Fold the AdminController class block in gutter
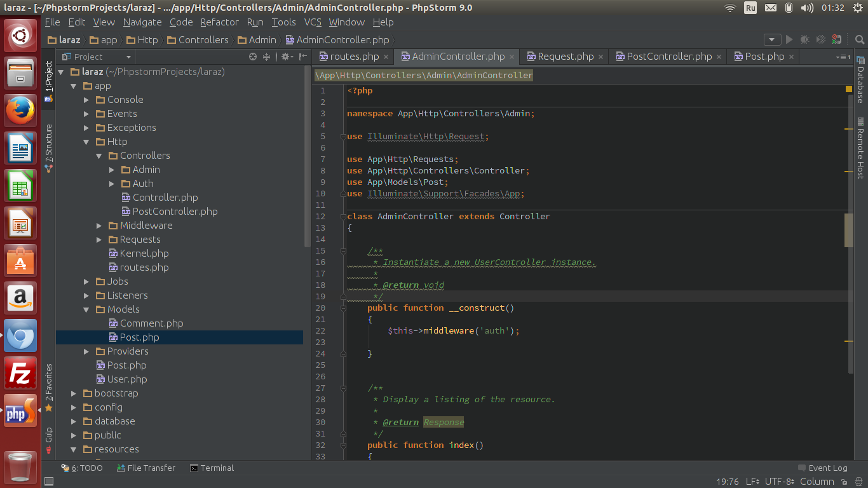 343,217
